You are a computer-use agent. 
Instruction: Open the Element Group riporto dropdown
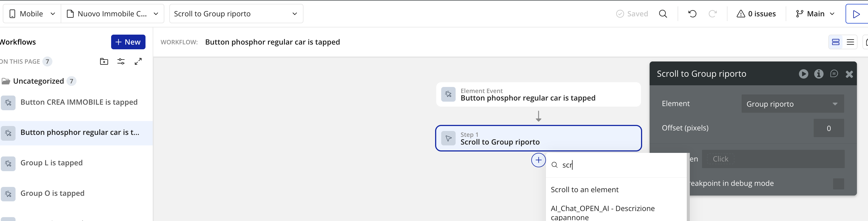(792, 104)
